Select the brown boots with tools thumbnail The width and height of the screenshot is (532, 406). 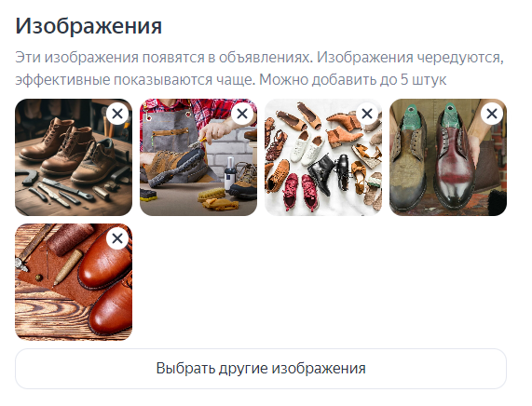point(74,157)
